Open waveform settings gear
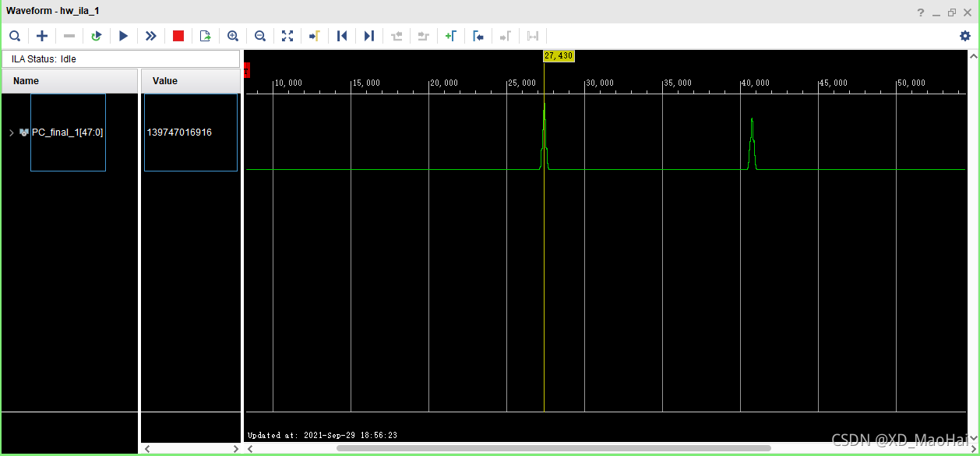Screen dimensions: 980x456 pos(965,36)
